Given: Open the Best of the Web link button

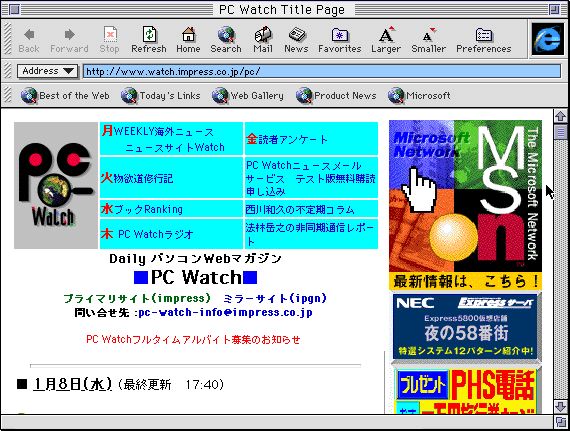Looking at the screenshot, I should [65, 96].
